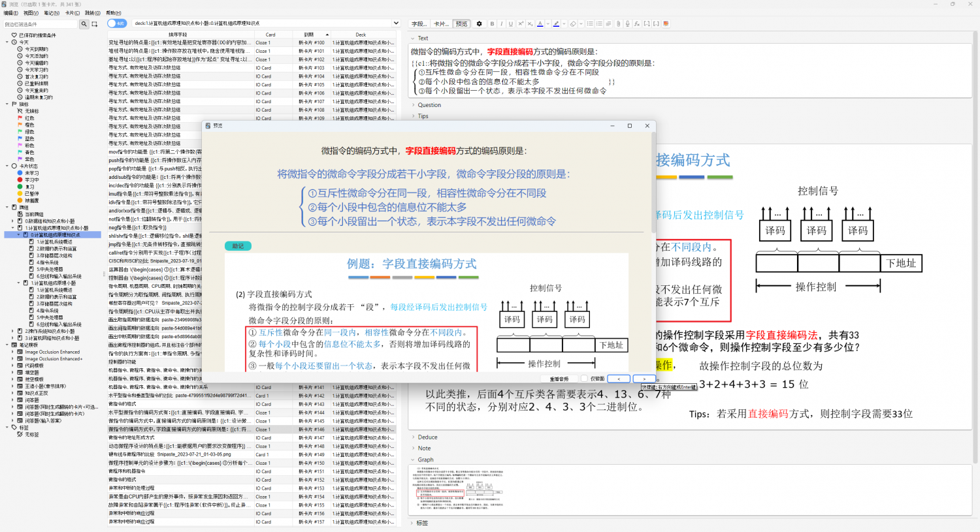Click the 卡片 card templates button in the editor
Image resolution: width=980 pixels, height=532 pixels.
click(442, 23)
